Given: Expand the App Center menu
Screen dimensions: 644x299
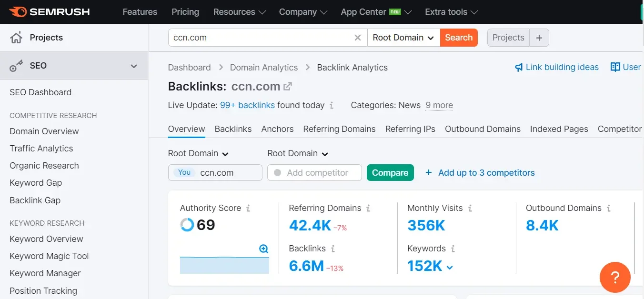Looking at the screenshot, I should (376, 12).
